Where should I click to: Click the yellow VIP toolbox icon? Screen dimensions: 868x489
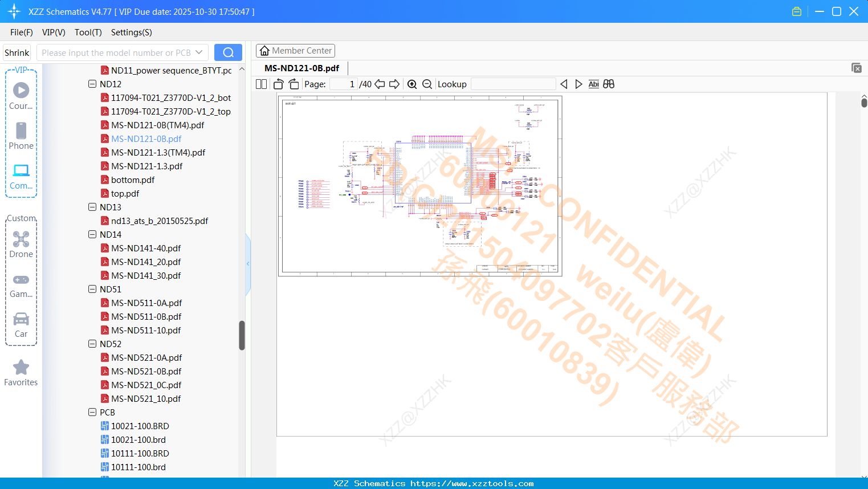(x=797, y=11)
